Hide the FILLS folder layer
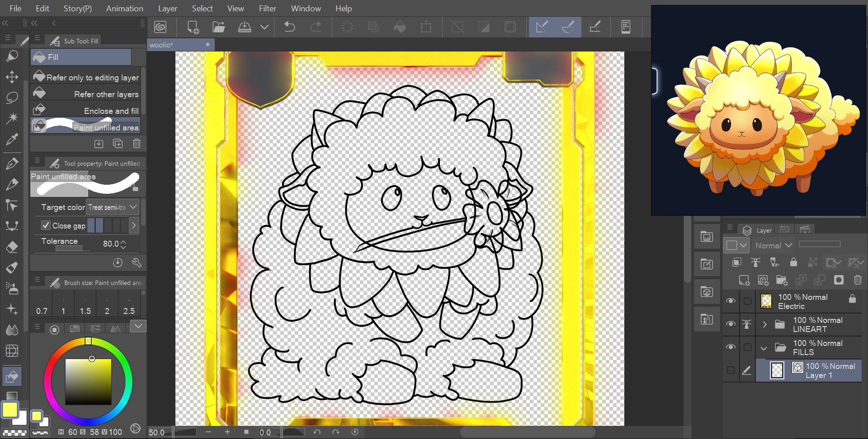Image resolution: width=868 pixels, height=439 pixels. tap(731, 347)
